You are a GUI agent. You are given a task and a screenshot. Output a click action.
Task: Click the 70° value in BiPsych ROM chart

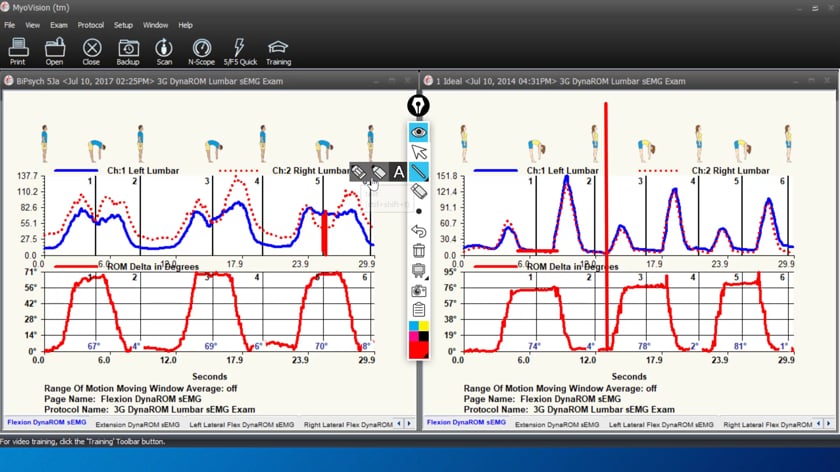click(321, 346)
